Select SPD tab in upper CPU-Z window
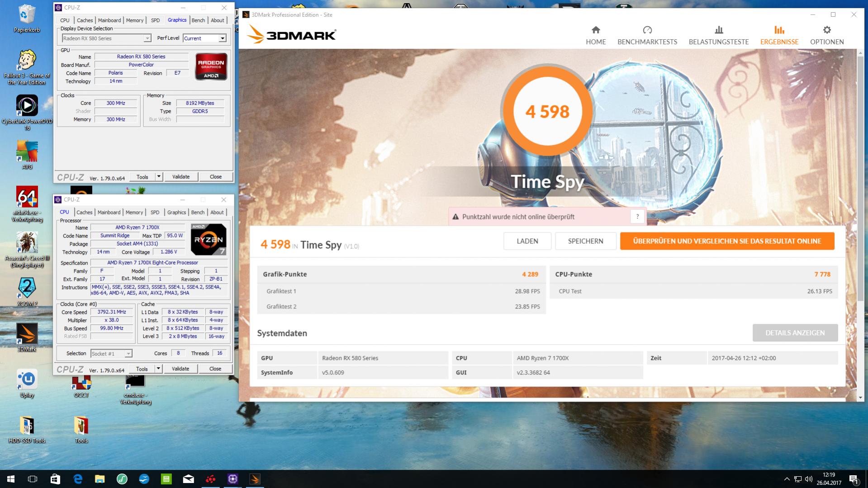868x488 pixels. tap(155, 20)
